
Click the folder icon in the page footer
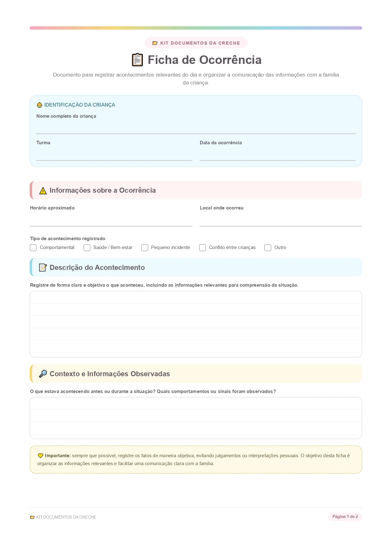32,517
